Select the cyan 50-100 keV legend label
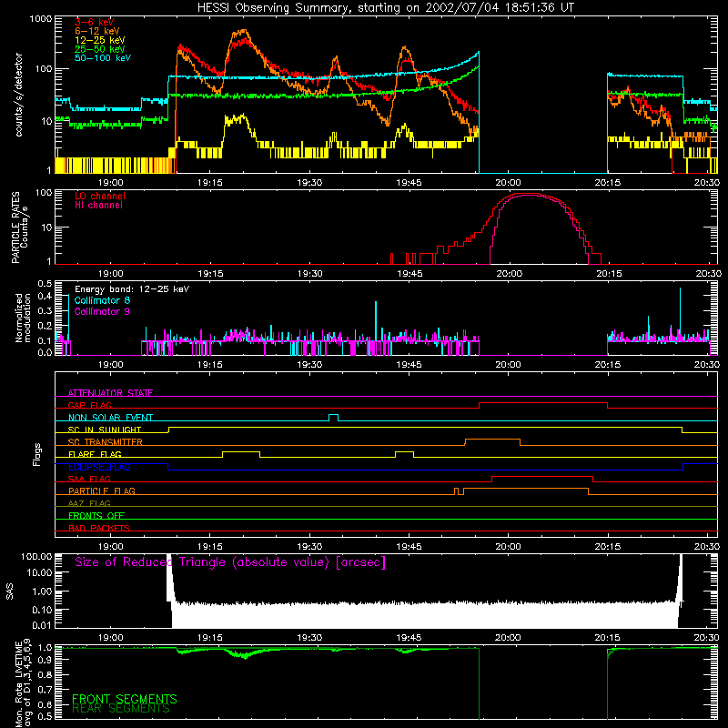Screen dimensions: 728x728 click(103, 57)
